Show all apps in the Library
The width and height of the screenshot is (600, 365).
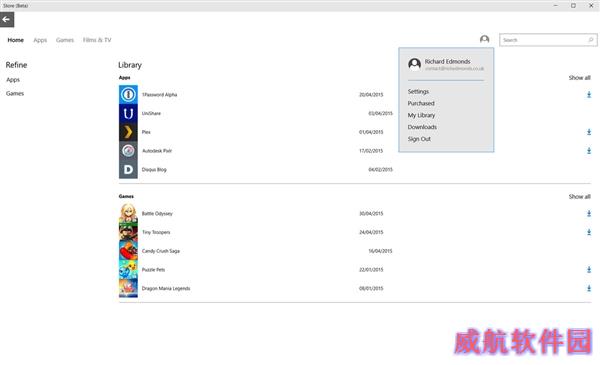579,78
